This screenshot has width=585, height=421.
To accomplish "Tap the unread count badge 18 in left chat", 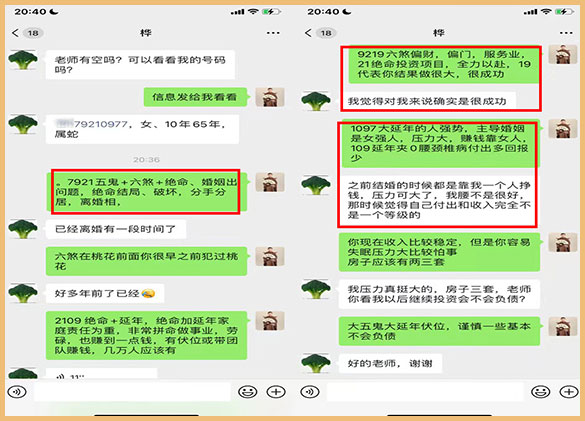I will pyautogui.click(x=33, y=33).
